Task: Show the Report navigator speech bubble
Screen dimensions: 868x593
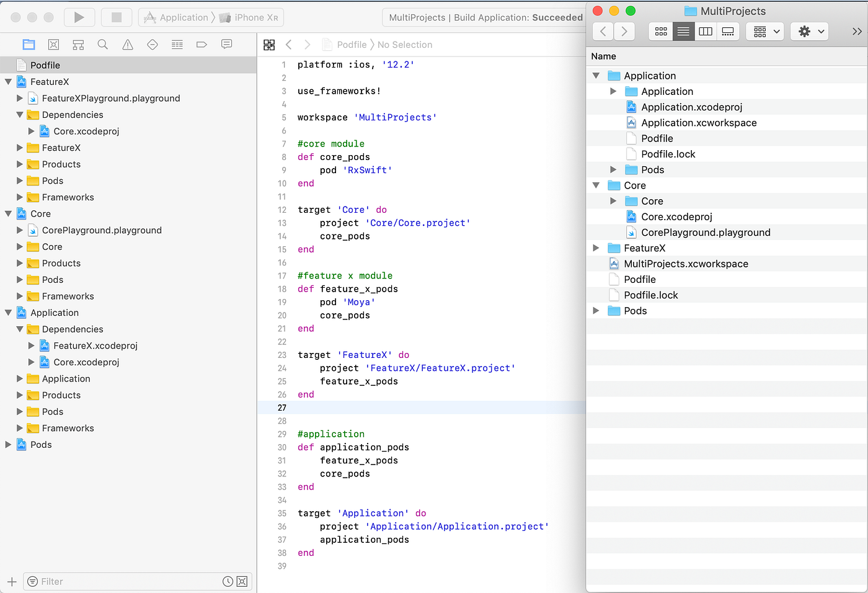Action: [x=226, y=44]
